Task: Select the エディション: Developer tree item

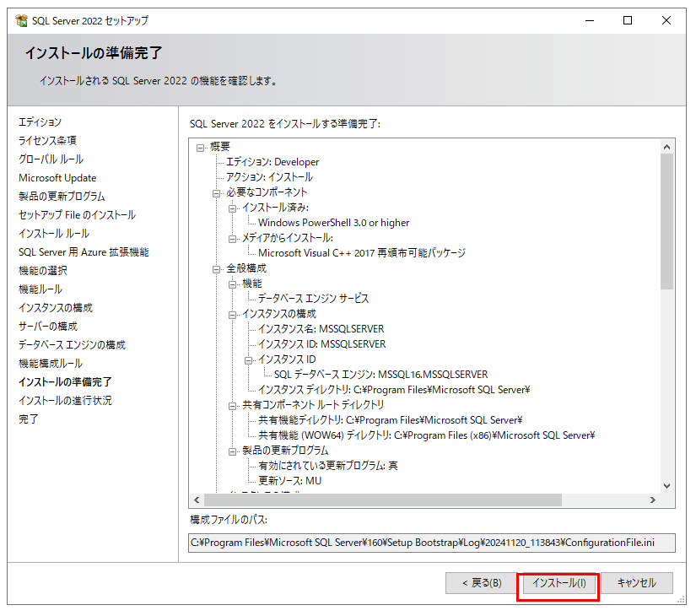Action: coord(272,162)
